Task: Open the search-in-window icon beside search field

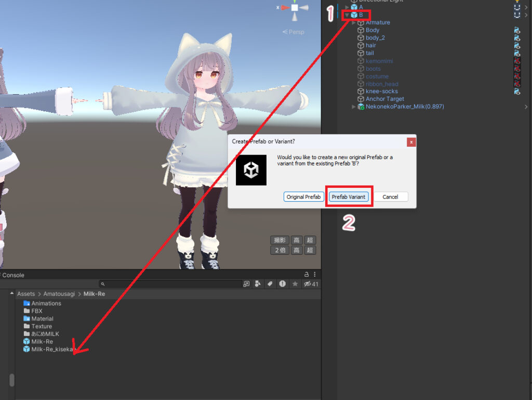Action: [246, 284]
